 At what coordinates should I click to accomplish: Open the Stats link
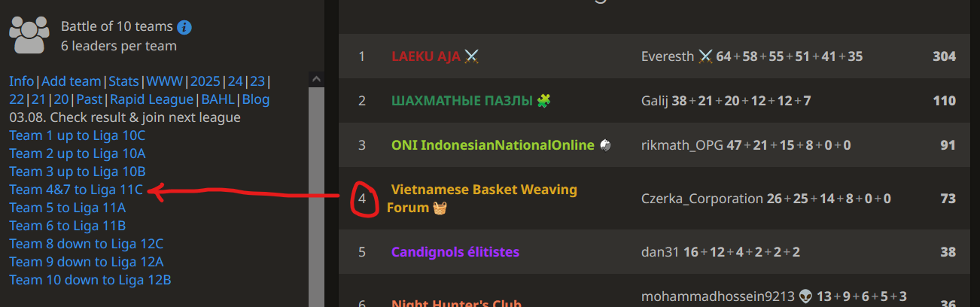(124, 81)
